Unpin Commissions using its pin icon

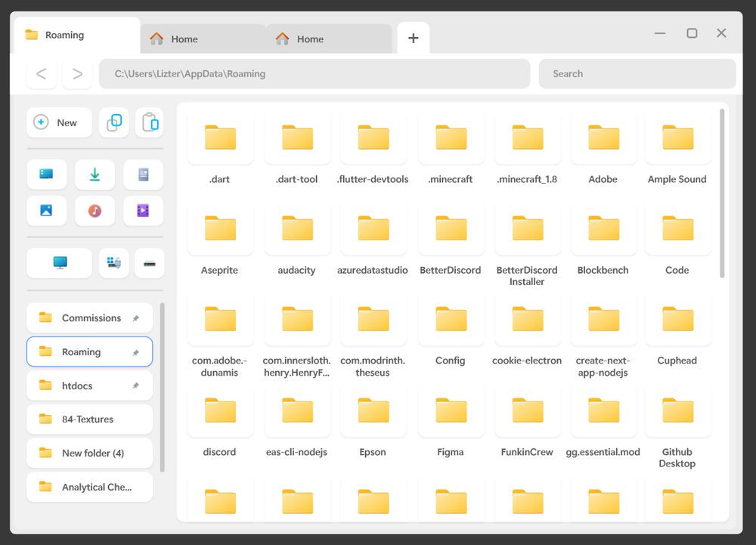click(x=136, y=318)
